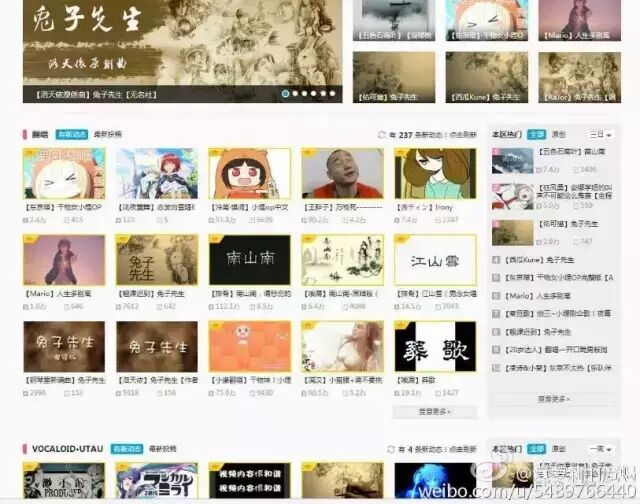Switch to 有新动态 tab in the VOCALOID·UTAU section

coord(127,449)
